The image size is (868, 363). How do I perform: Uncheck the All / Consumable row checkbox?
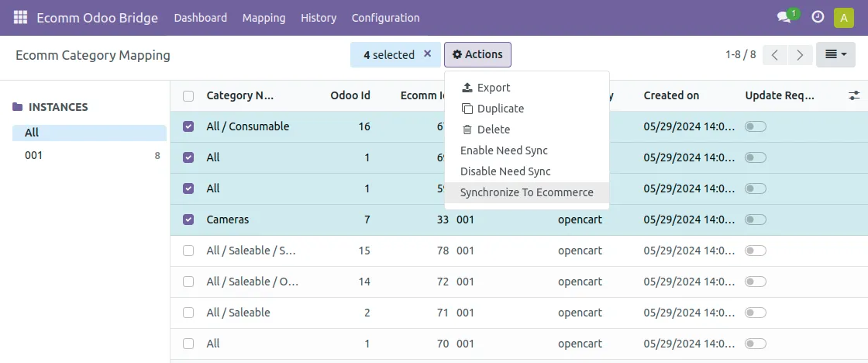pos(188,126)
